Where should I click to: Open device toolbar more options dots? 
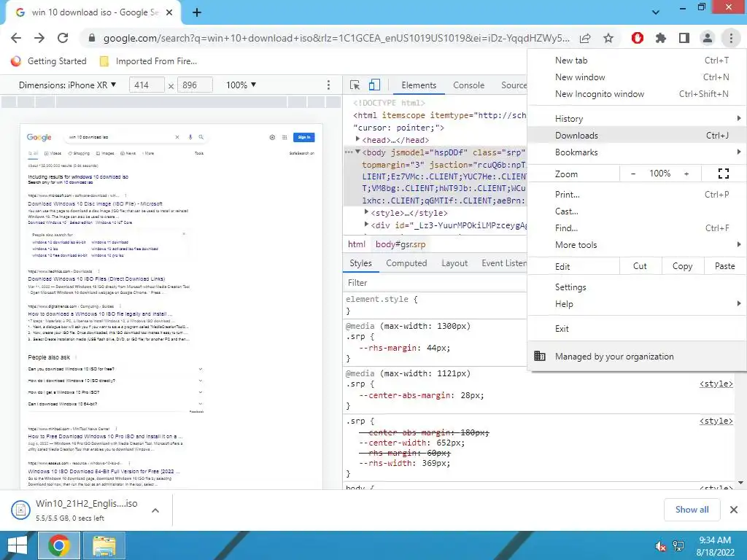coord(328,85)
